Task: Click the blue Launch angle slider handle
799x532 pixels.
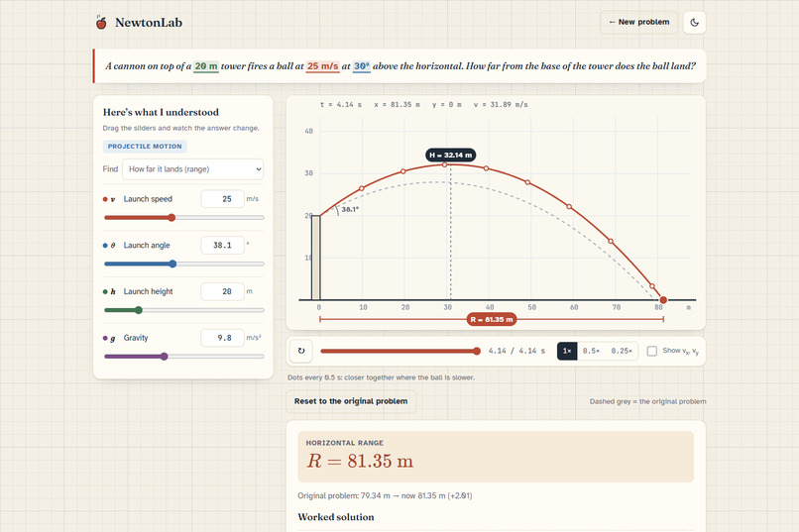Action: pyautogui.click(x=172, y=264)
